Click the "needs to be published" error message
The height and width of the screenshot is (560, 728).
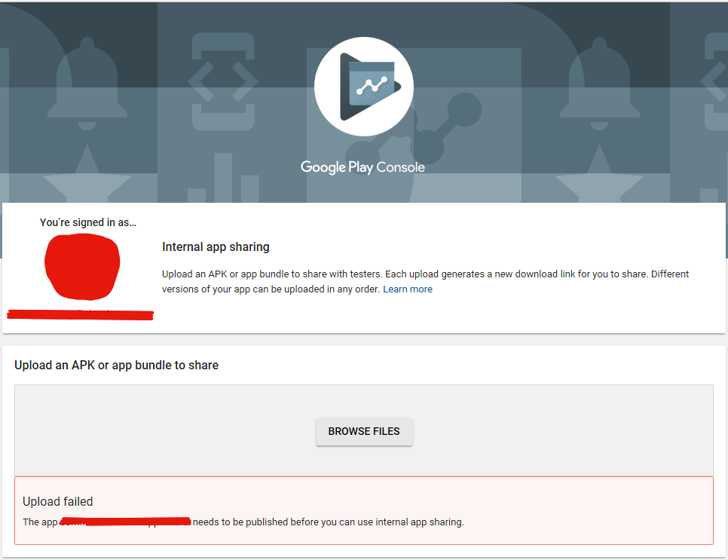coord(243,522)
